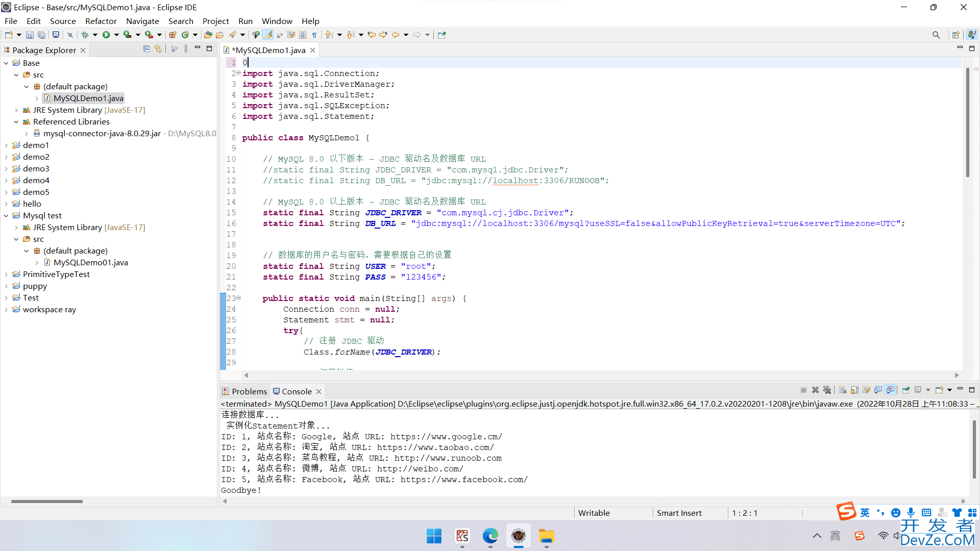Open Package Explorer View Menu (three dots)
Image resolution: width=980 pixels, height=551 pixels.
[x=186, y=49]
